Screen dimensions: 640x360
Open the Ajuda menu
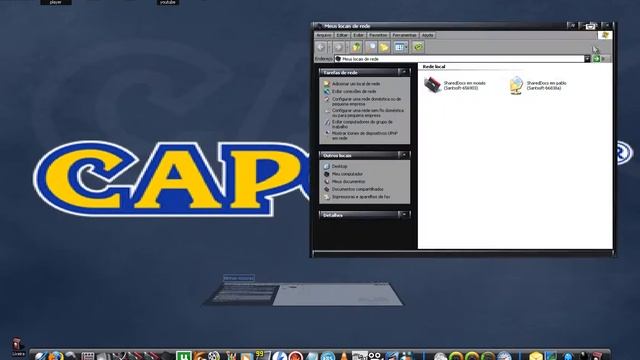(x=427, y=36)
